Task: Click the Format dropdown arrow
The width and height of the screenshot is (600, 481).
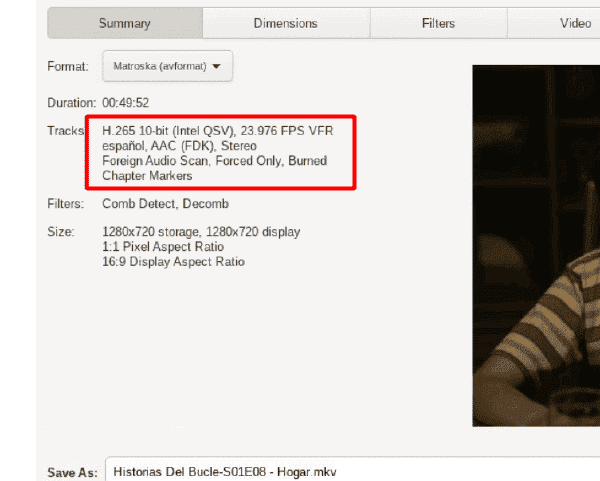Action: (x=216, y=66)
